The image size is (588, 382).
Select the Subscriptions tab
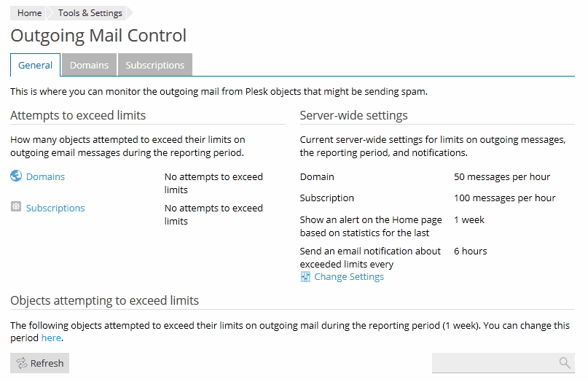(154, 65)
